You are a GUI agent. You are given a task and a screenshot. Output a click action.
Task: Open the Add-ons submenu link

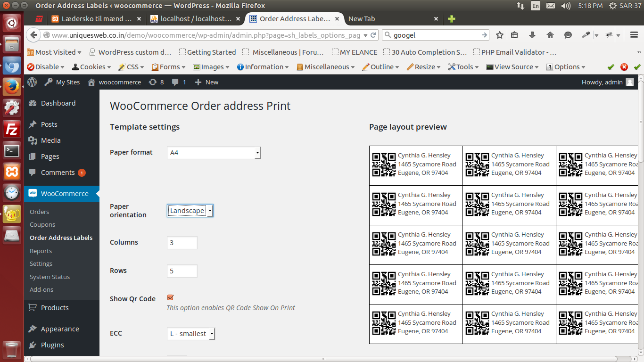tap(41, 289)
